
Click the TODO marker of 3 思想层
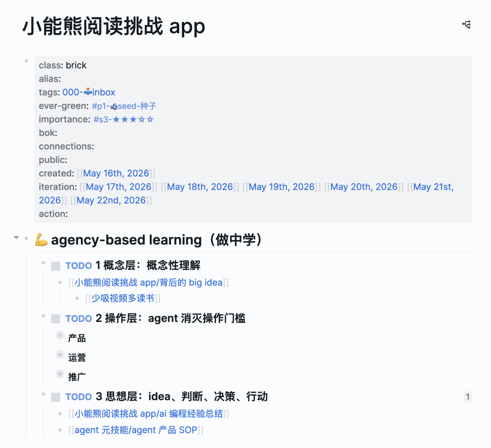78,397
